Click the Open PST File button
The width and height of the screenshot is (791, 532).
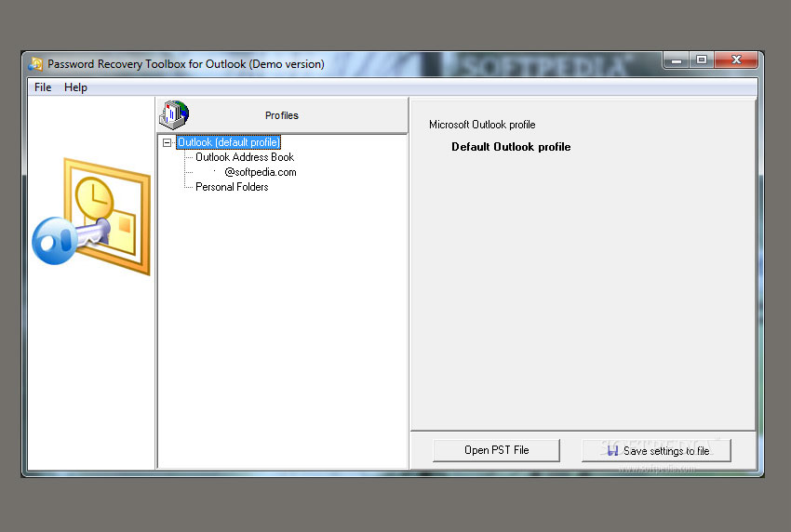pos(496,450)
